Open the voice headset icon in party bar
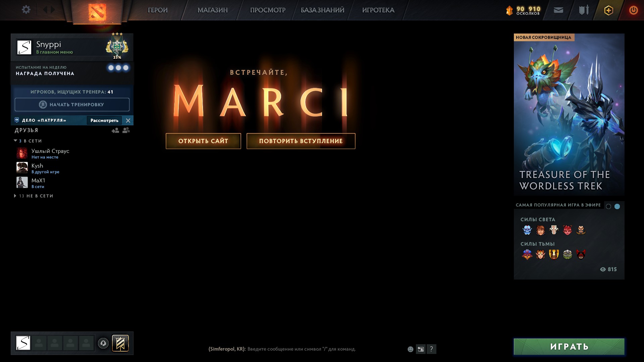This screenshot has width=644, height=362. click(103, 343)
